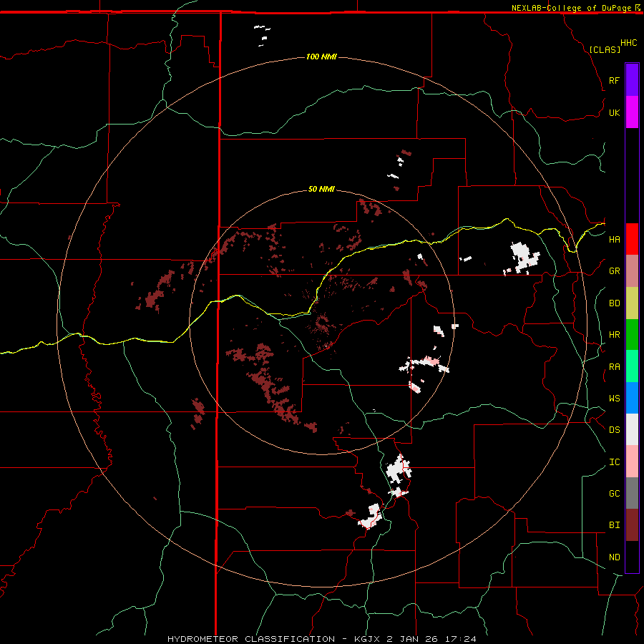Click the RF legend label
Viewport: 644px width, 644px height.
coord(614,80)
